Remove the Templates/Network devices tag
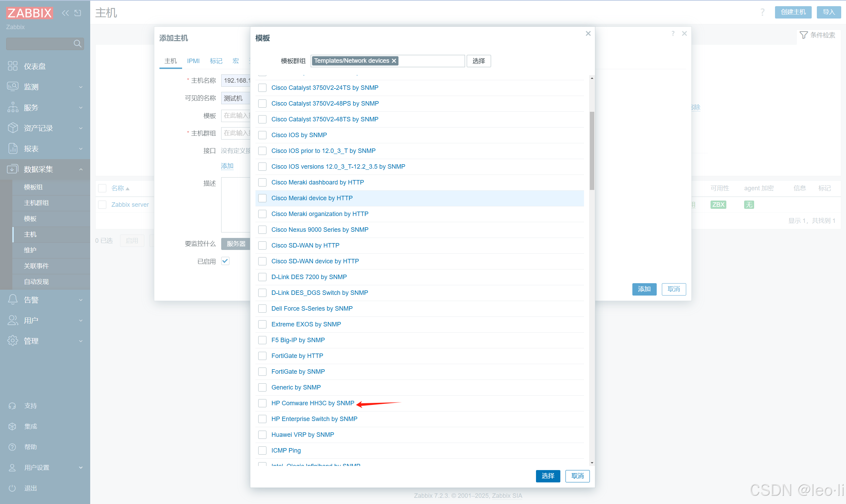Image resolution: width=846 pixels, height=504 pixels. pos(394,61)
